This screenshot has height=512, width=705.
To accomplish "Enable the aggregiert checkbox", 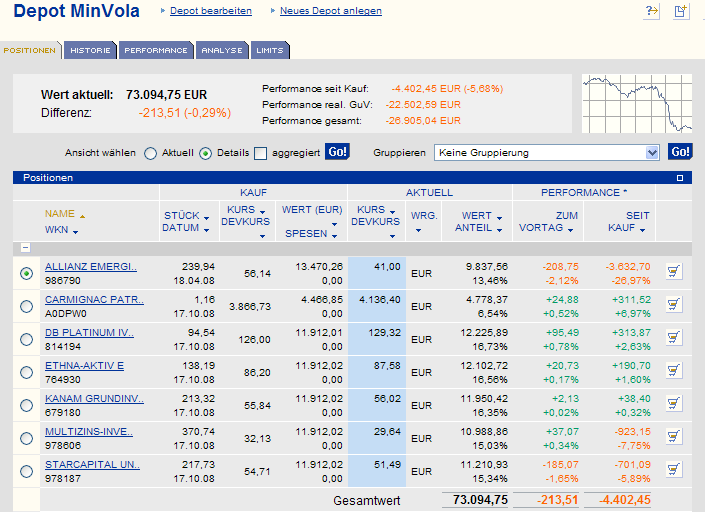I will pyautogui.click(x=261, y=153).
